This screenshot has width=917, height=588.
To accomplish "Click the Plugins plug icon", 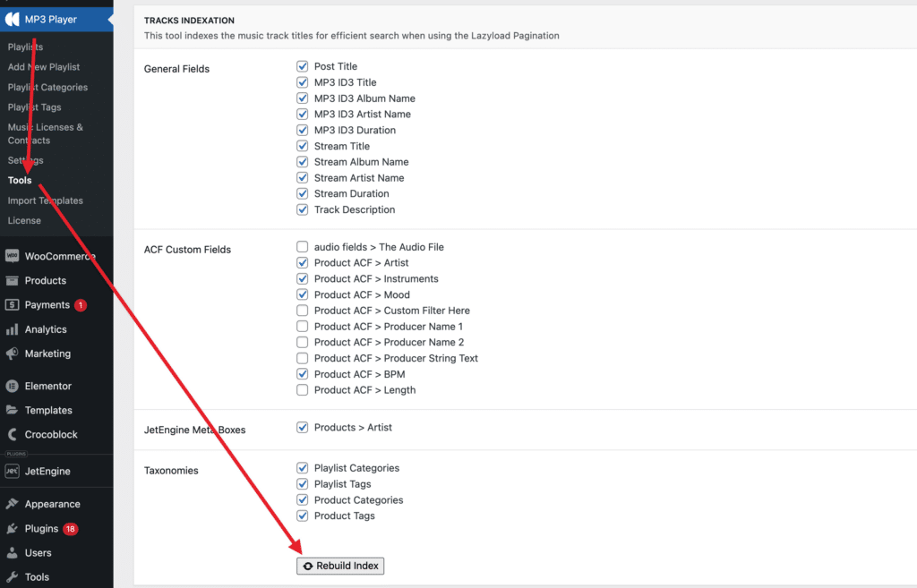I will [12, 528].
